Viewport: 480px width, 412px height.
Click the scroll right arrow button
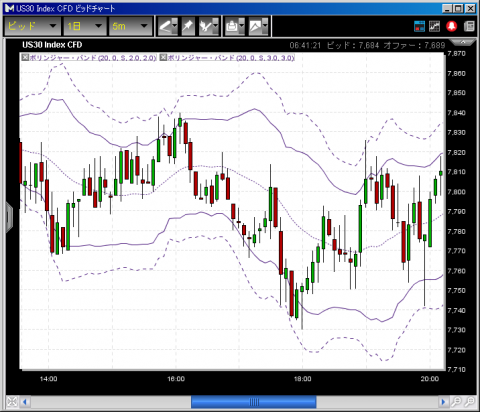pyautogui.click(x=443, y=402)
